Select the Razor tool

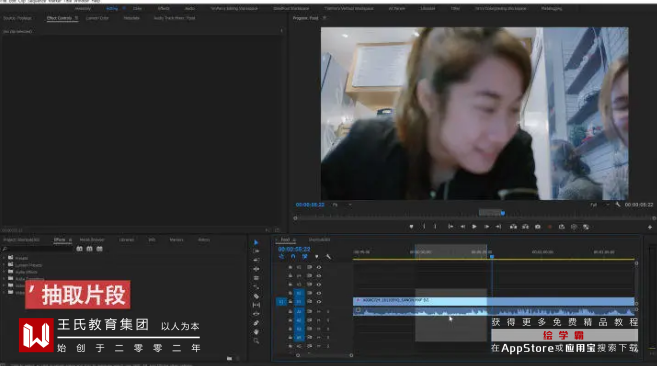coord(256,296)
